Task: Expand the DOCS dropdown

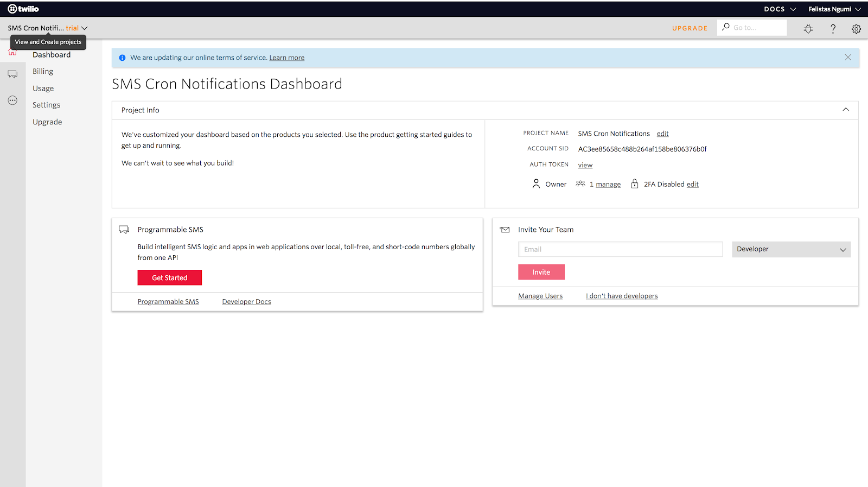Action: pos(780,9)
